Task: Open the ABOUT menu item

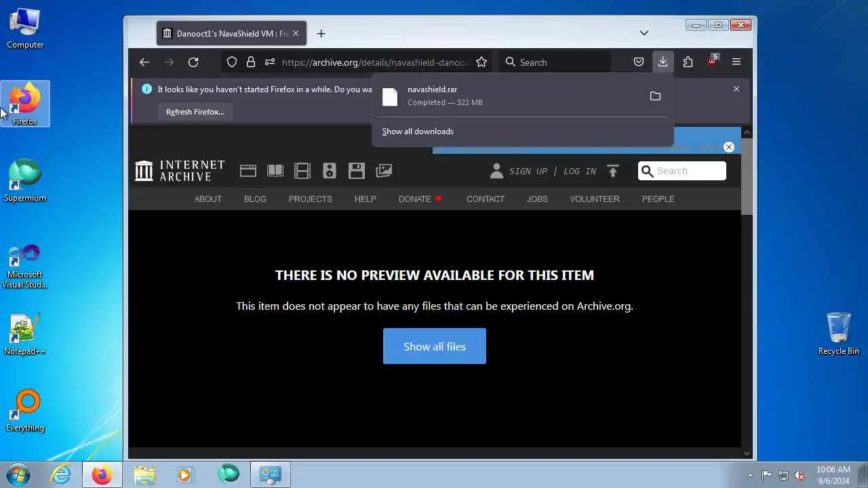Action: (208, 199)
